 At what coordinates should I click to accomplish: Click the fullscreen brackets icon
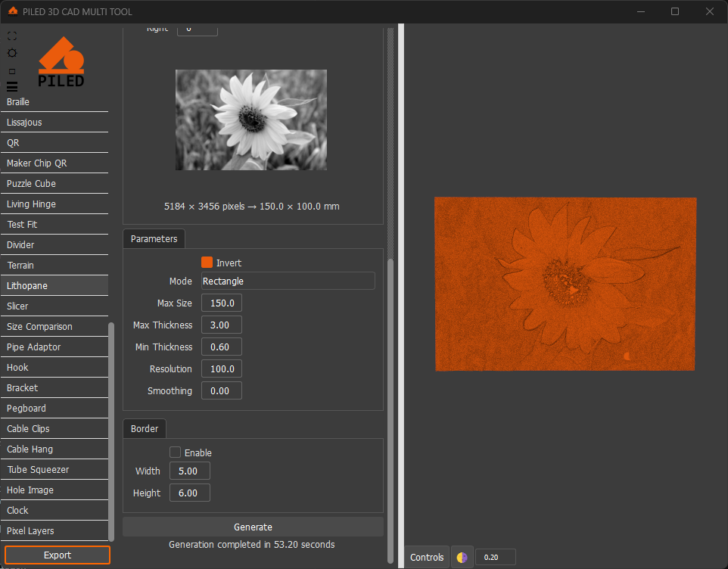click(12, 36)
